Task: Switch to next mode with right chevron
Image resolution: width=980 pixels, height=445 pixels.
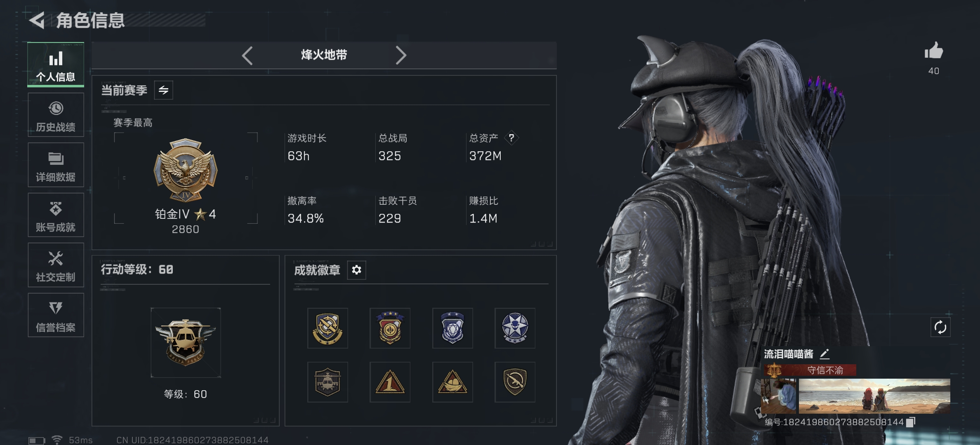Action: click(x=401, y=55)
